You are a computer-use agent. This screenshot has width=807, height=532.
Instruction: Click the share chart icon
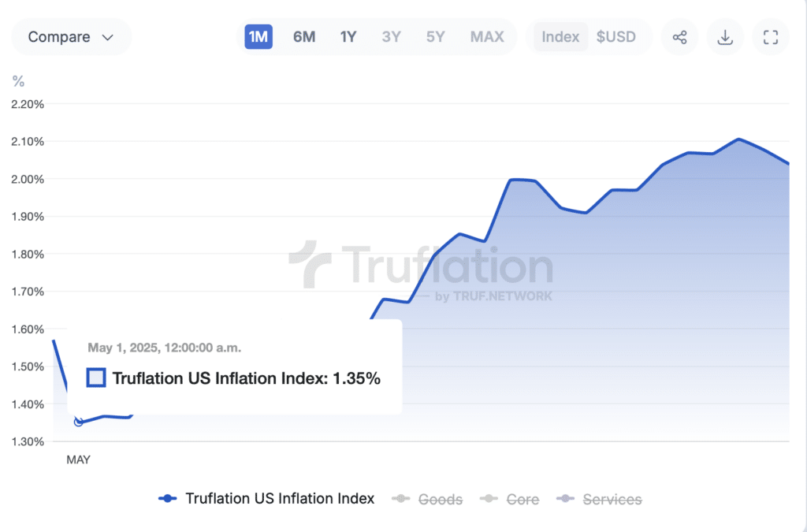tap(679, 37)
